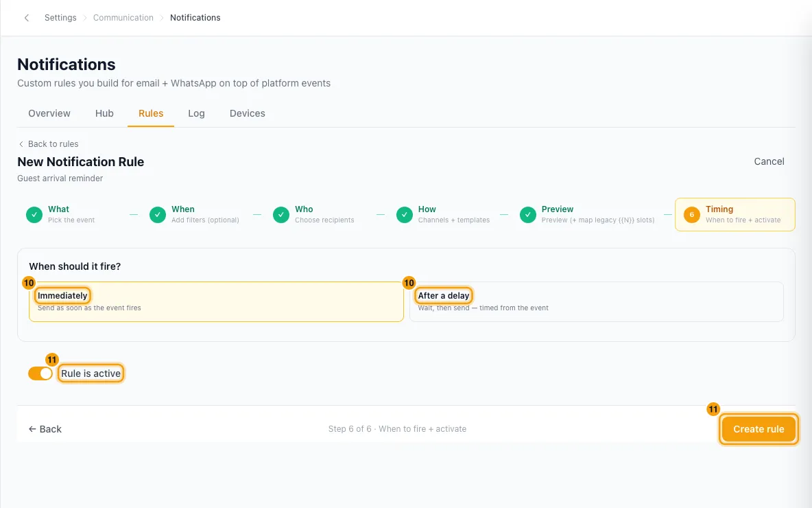Toggle the Rule is active switch

[40, 373]
